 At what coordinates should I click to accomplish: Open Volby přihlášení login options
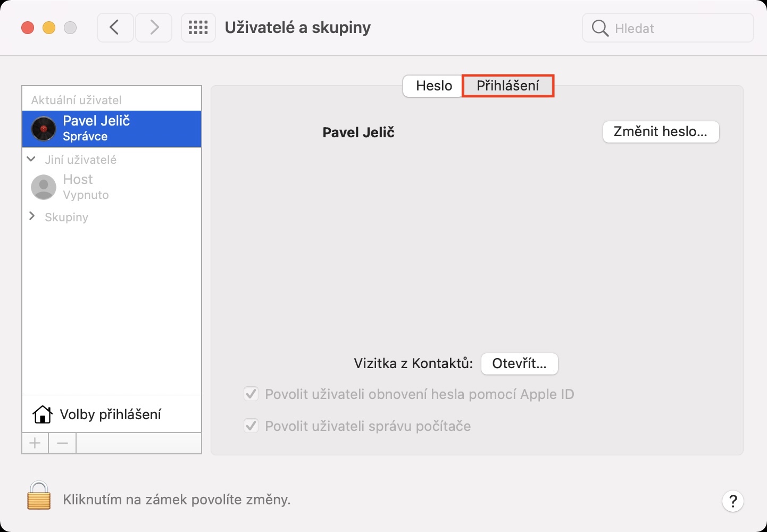pyautogui.click(x=110, y=414)
